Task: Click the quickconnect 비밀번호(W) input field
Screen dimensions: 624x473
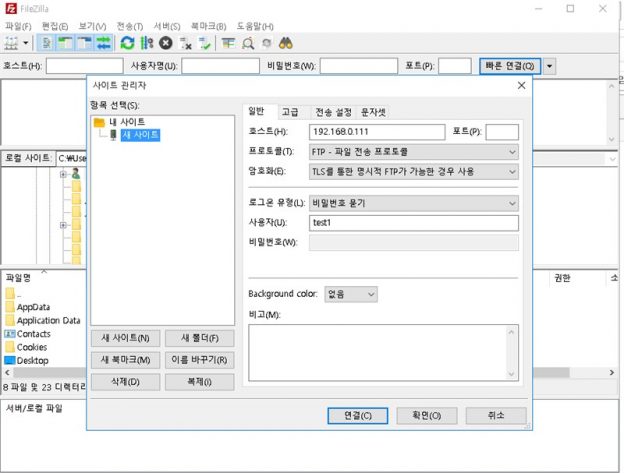Action: tap(359, 66)
